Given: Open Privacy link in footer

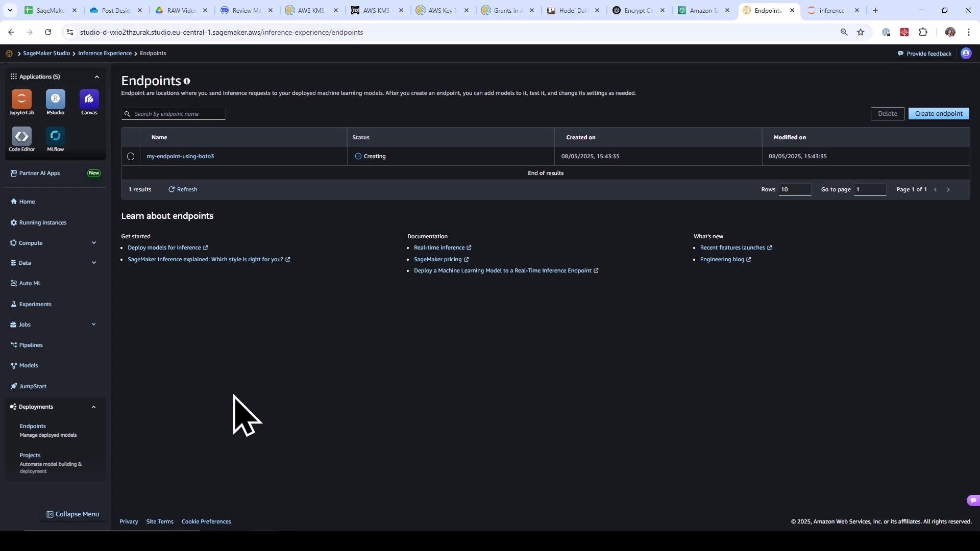Looking at the screenshot, I should click(x=129, y=522).
